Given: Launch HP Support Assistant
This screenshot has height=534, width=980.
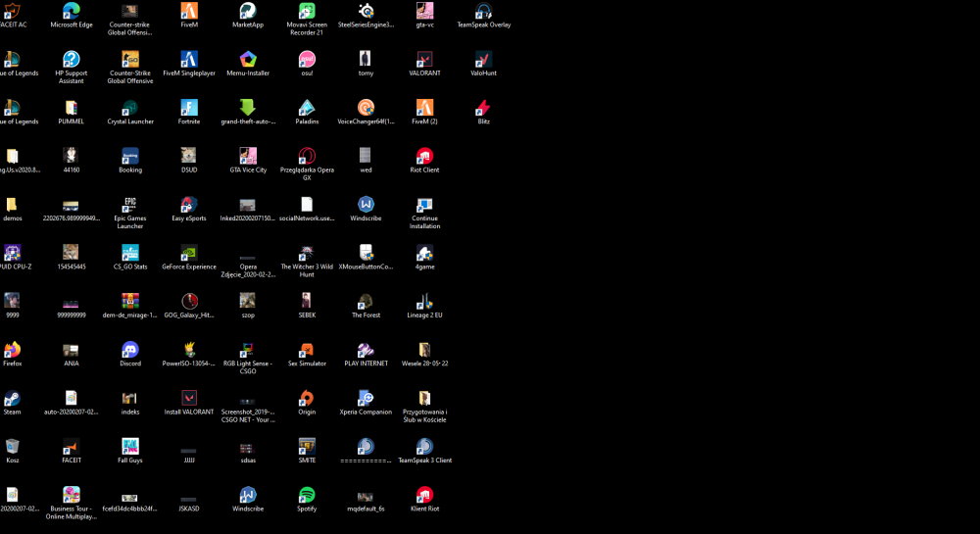Looking at the screenshot, I should [x=72, y=59].
